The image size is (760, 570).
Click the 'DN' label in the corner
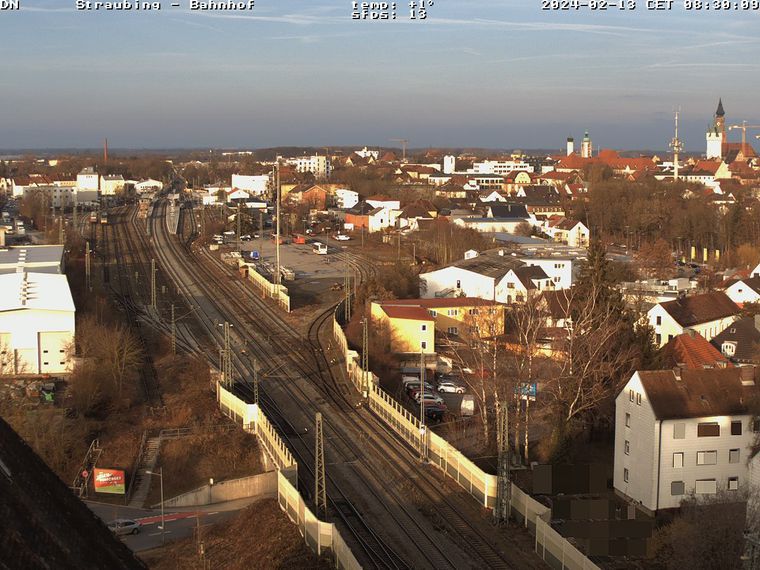click(10, 5)
